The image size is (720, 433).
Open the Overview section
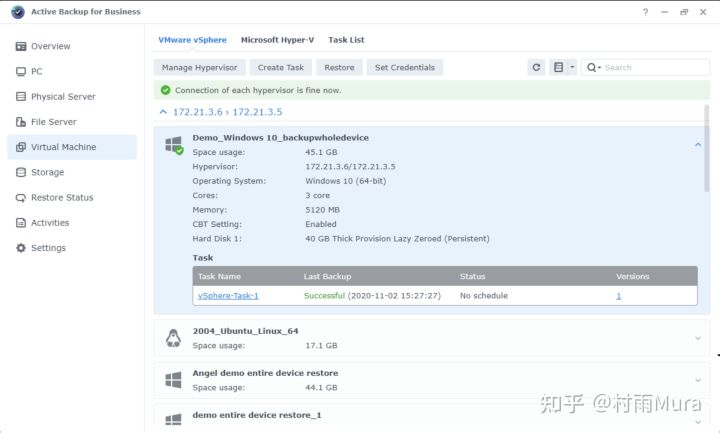(72, 46)
